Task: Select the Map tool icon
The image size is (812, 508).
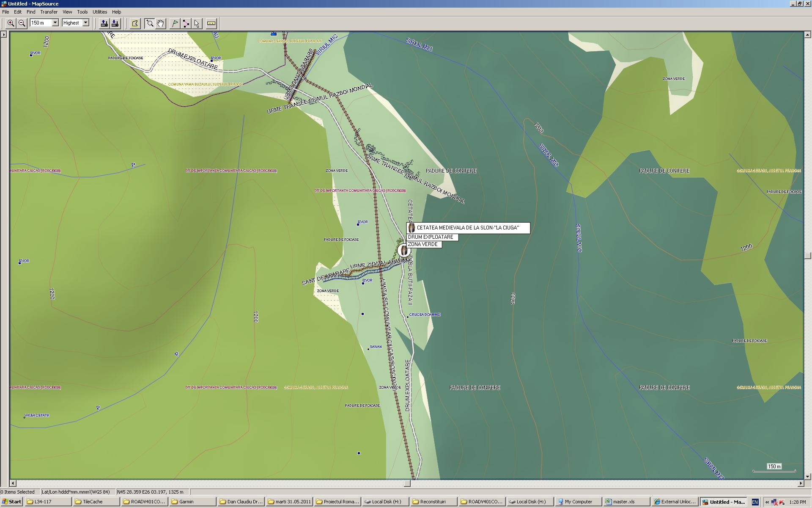Action: (x=135, y=23)
